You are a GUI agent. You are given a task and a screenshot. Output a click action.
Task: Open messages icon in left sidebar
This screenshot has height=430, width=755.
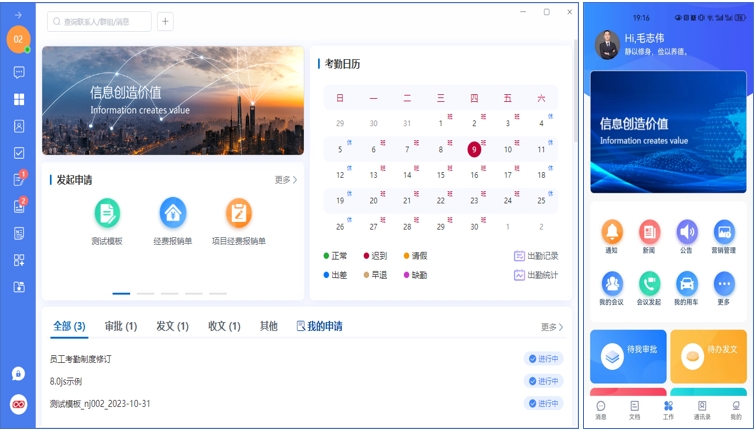pyautogui.click(x=19, y=72)
